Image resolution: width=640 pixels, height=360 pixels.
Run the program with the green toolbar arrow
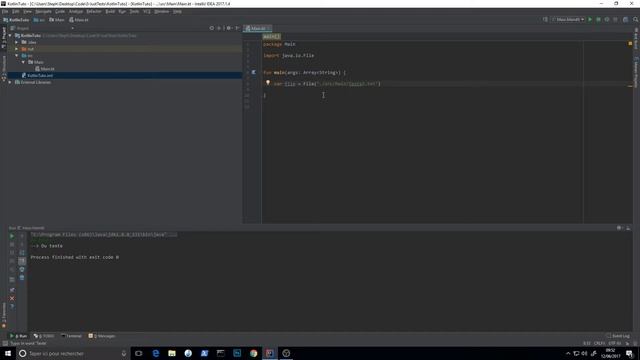590,20
